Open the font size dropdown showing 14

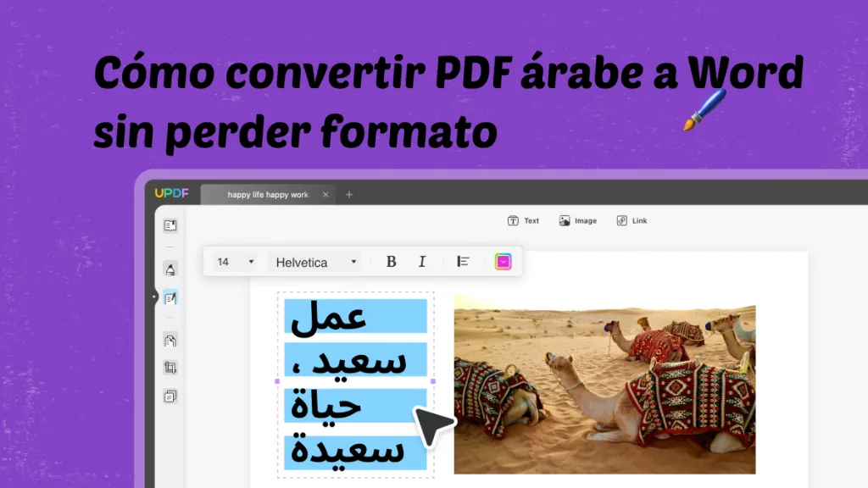(232, 262)
